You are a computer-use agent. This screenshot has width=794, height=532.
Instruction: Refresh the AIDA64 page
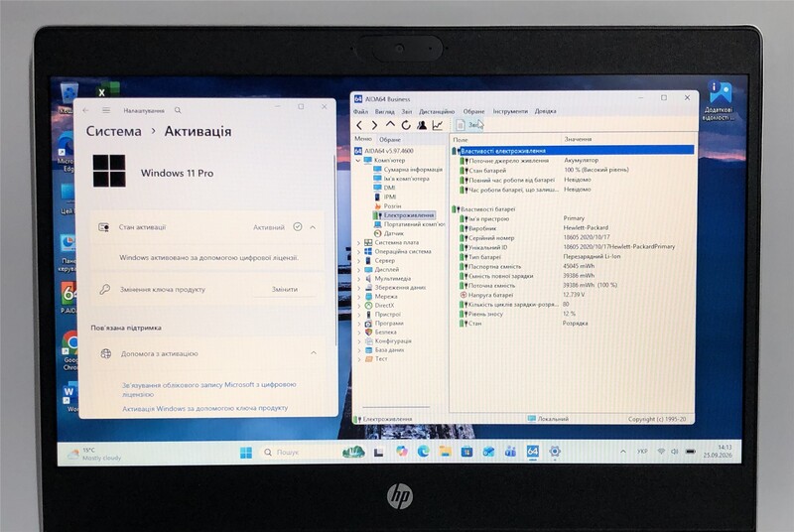406,125
